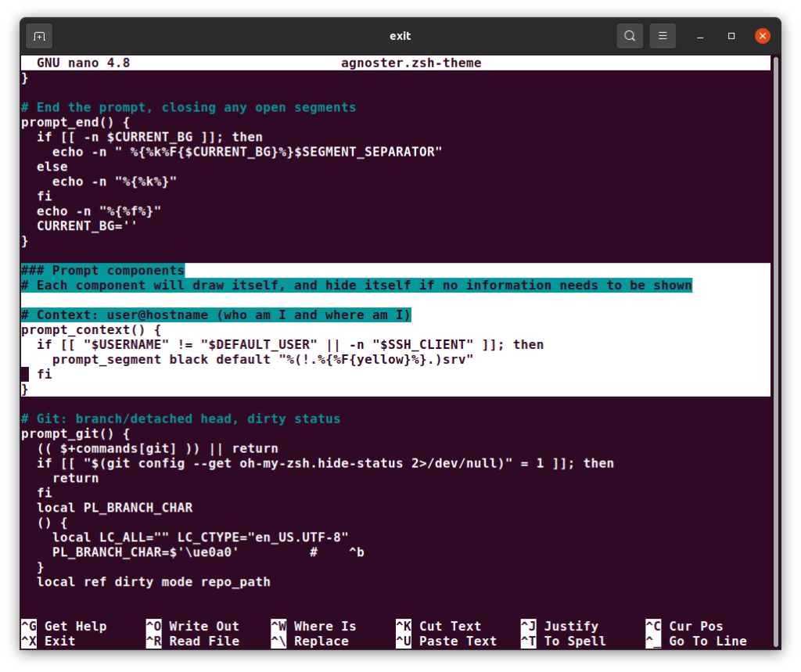
Task: Minimize the terminal window
Action: pyautogui.click(x=700, y=36)
